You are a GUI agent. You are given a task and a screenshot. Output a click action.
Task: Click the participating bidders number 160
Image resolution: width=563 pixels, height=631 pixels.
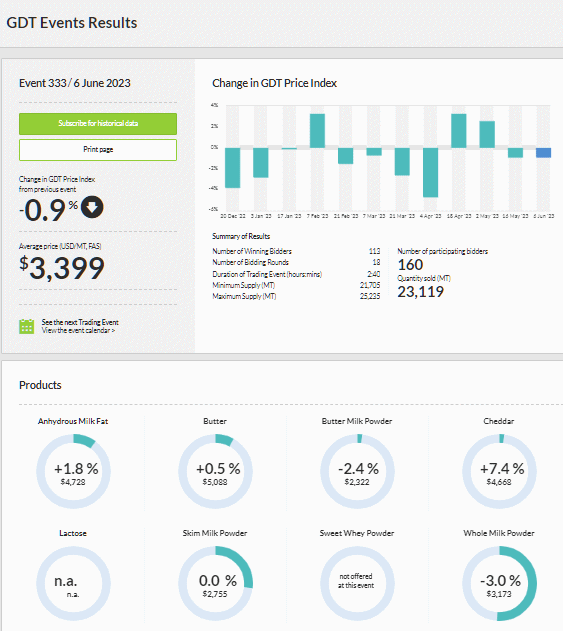pos(410,265)
